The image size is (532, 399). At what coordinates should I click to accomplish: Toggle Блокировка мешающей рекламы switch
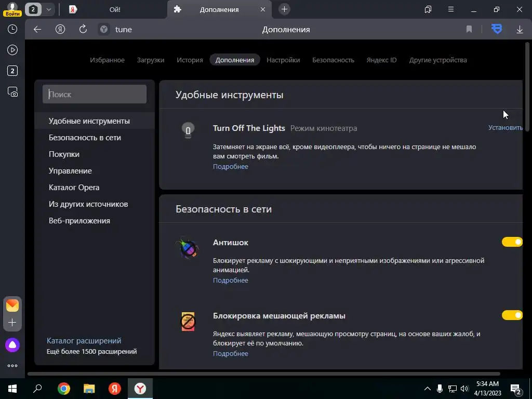tap(512, 315)
